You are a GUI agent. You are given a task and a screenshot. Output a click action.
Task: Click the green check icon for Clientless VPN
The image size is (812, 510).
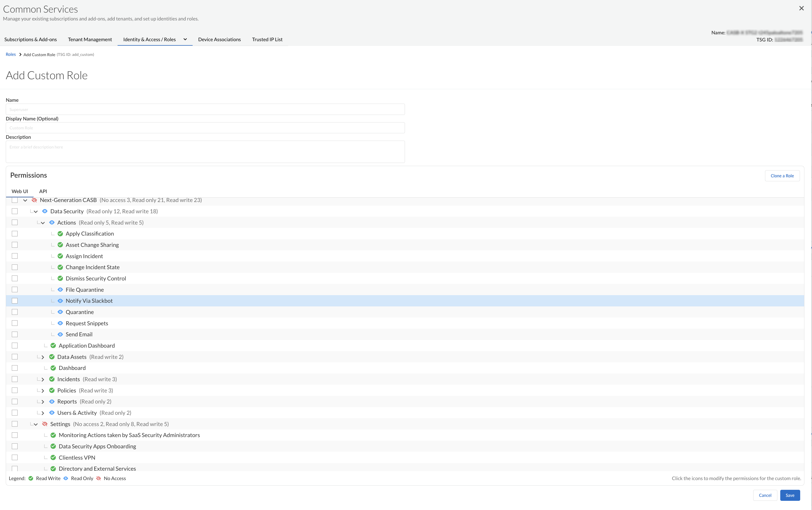(53, 458)
